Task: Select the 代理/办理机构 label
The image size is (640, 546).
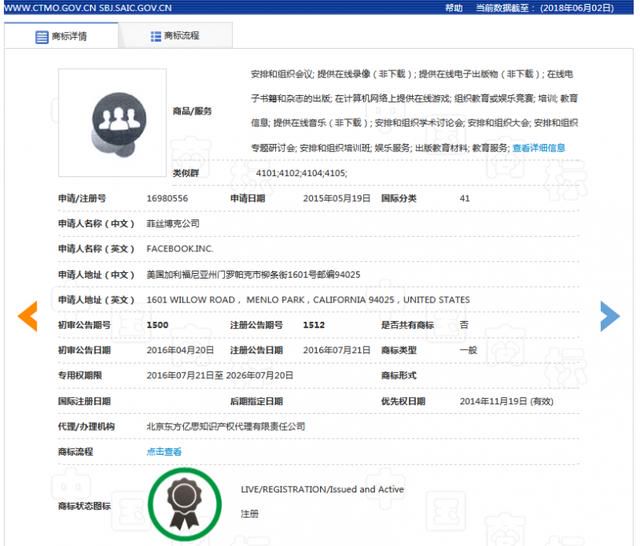Action: coord(86,427)
